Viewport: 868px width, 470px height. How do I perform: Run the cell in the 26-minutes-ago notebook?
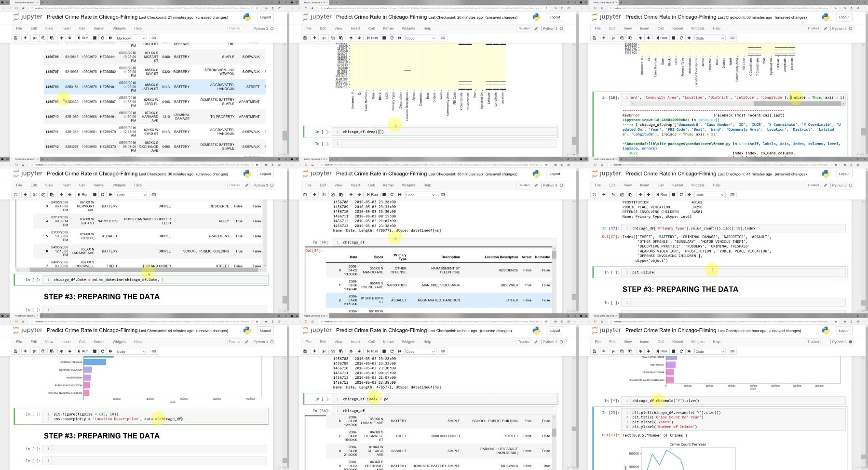(x=372, y=38)
